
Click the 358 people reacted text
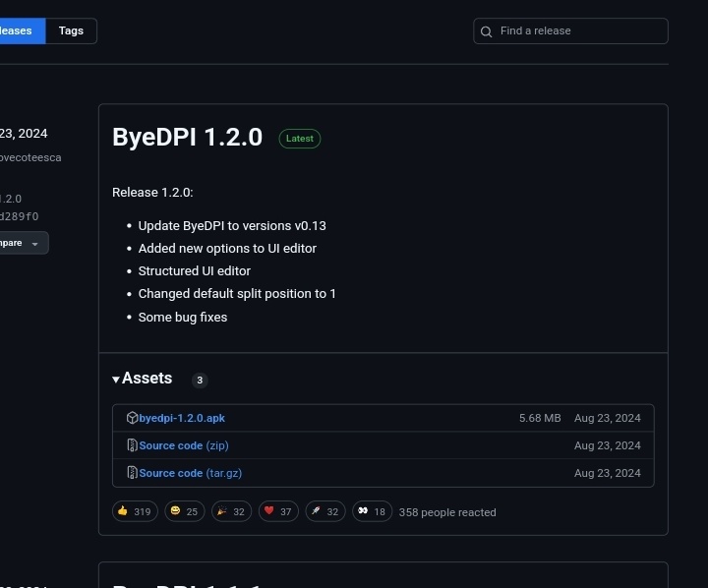(x=447, y=512)
